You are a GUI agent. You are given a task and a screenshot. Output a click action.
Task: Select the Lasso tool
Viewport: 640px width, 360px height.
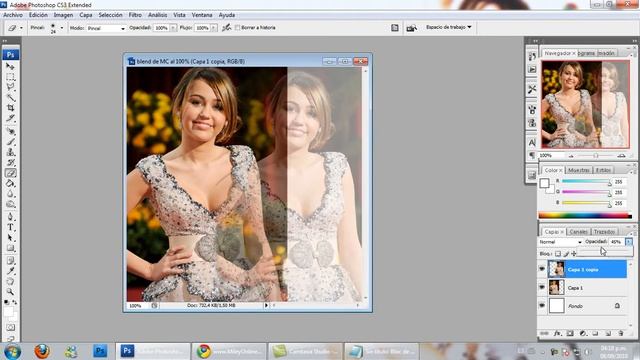pyautogui.click(x=11, y=87)
